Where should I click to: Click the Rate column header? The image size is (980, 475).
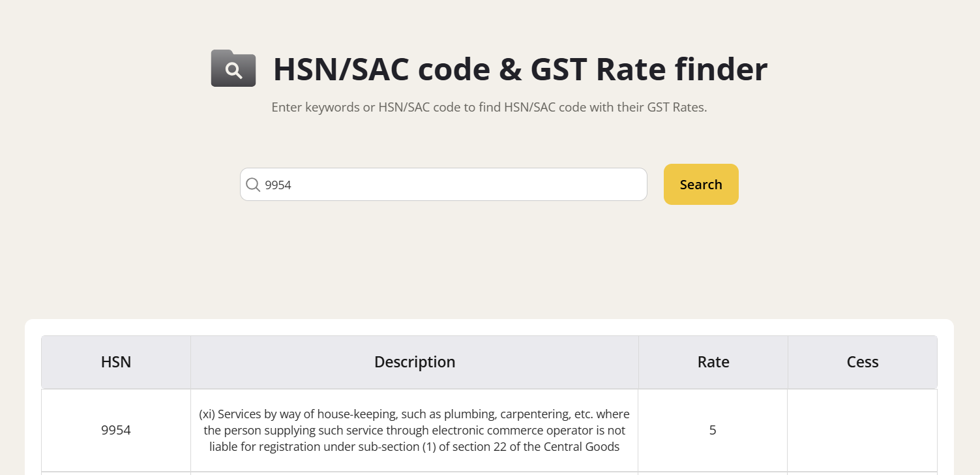713,362
